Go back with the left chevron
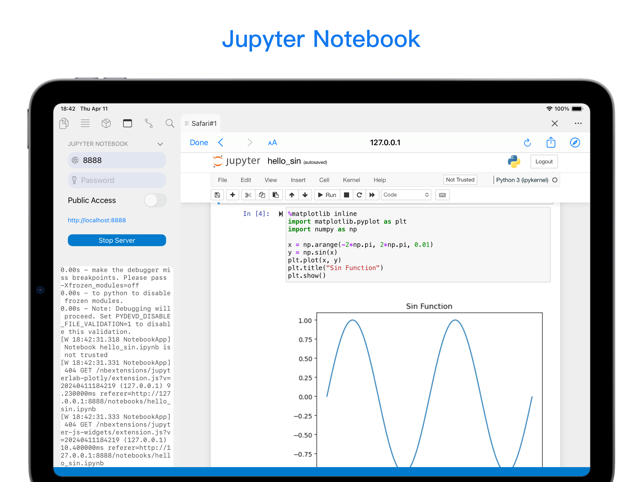 pyautogui.click(x=221, y=142)
